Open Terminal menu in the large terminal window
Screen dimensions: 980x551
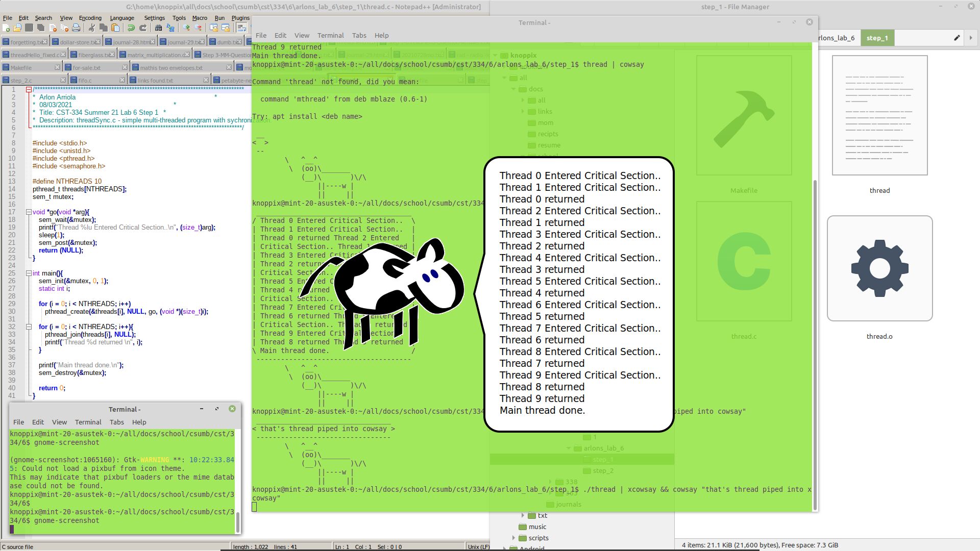330,35
